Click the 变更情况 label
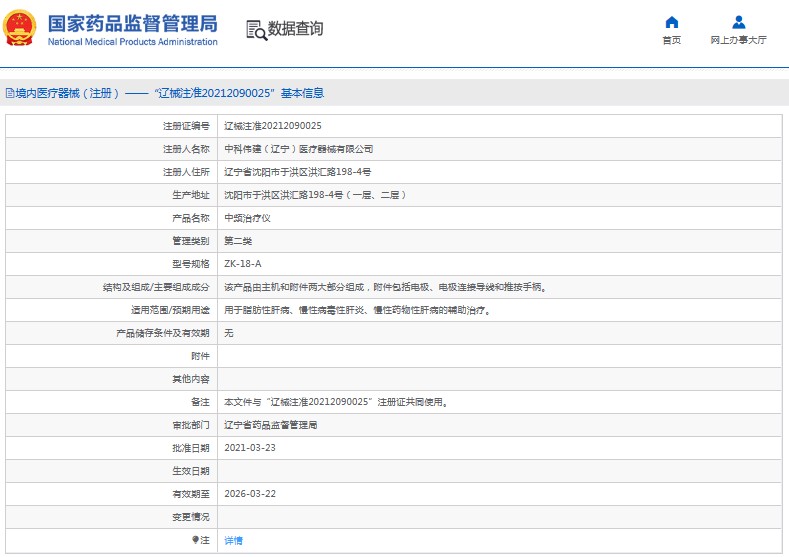The image size is (789, 557). click(191, 517)
